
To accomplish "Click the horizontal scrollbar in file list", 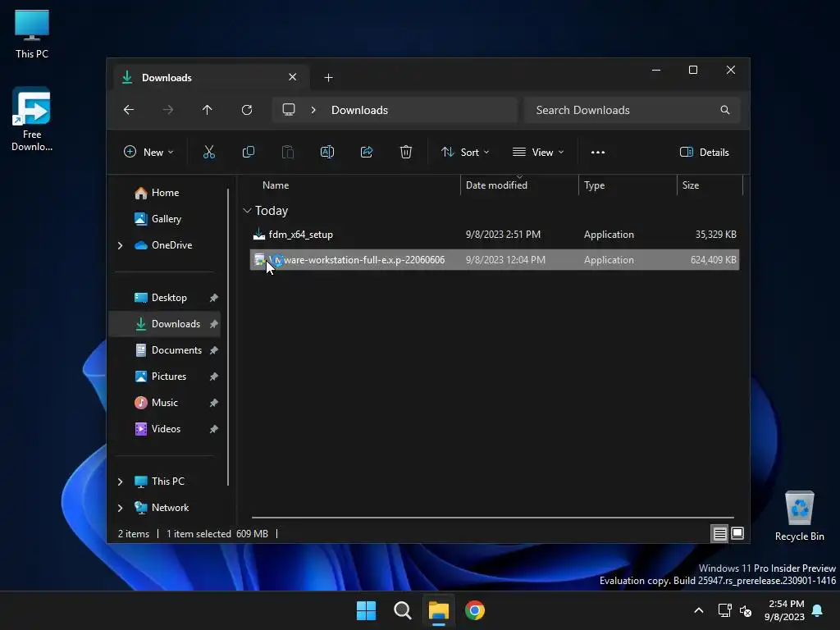I will pos(492,518).
